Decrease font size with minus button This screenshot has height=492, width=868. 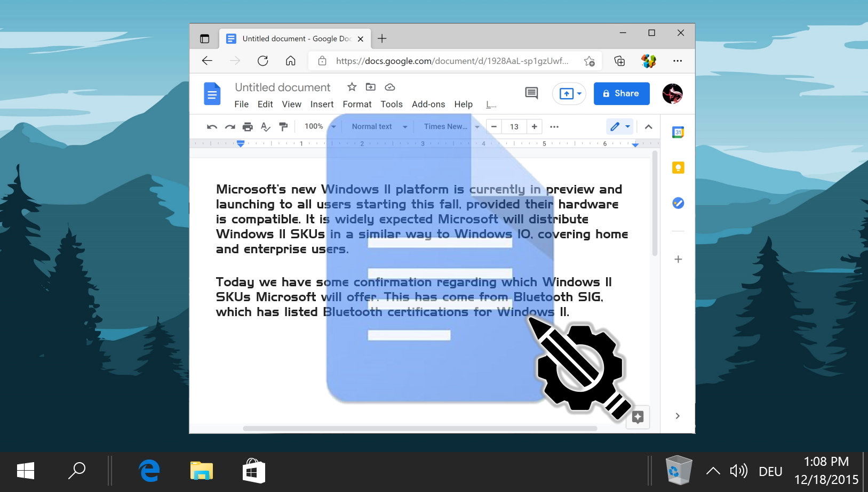click(494, 126)
